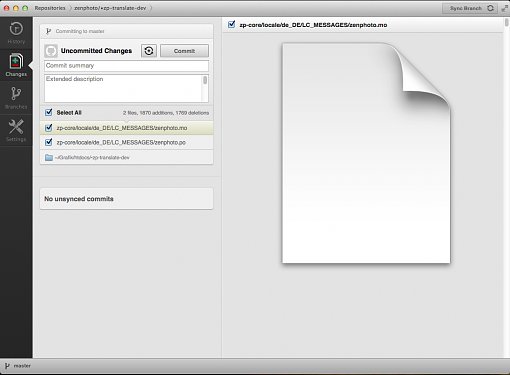Open the Branches sidebar icon
Screen dimensions: 510x375
(x=16, y=98)
